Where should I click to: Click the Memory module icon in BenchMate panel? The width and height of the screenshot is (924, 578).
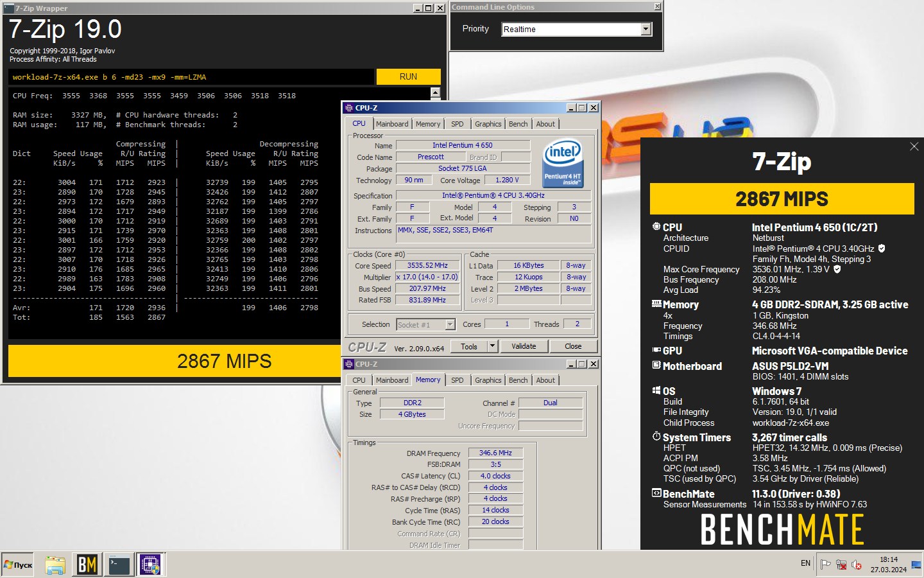coord(656,304)
